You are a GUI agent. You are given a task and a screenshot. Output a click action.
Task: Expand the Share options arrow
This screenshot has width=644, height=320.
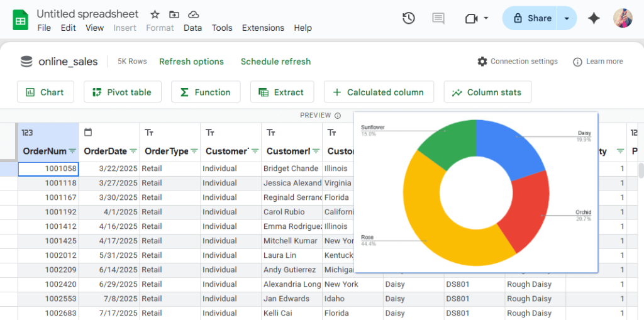(567, 18)
